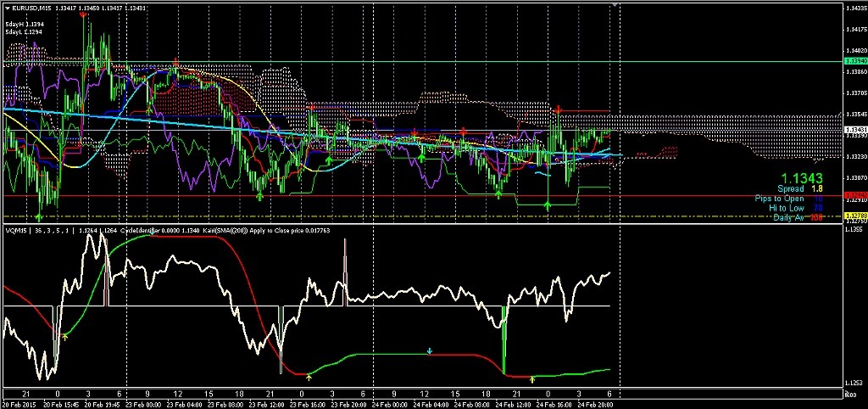The height and width of the screenshot is (409, 868).
Task: Click the grey chart shift triangle marker
Action: (x=615, y=5)
